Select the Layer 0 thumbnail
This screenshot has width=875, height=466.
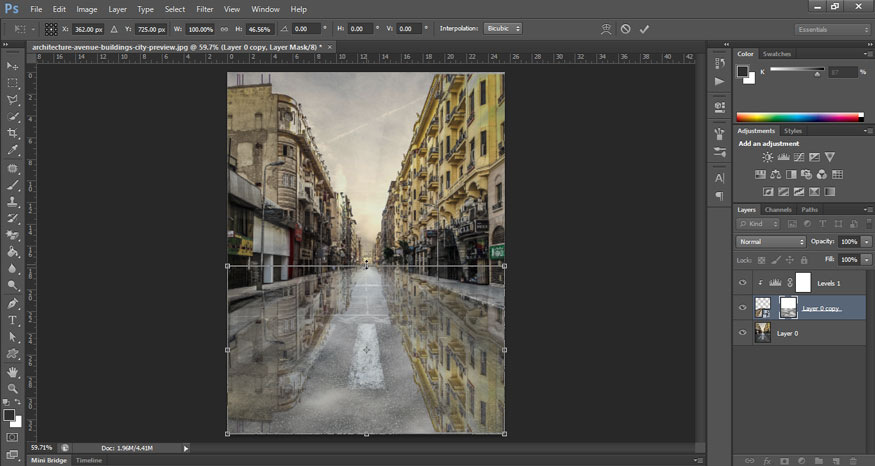(762, 333)
